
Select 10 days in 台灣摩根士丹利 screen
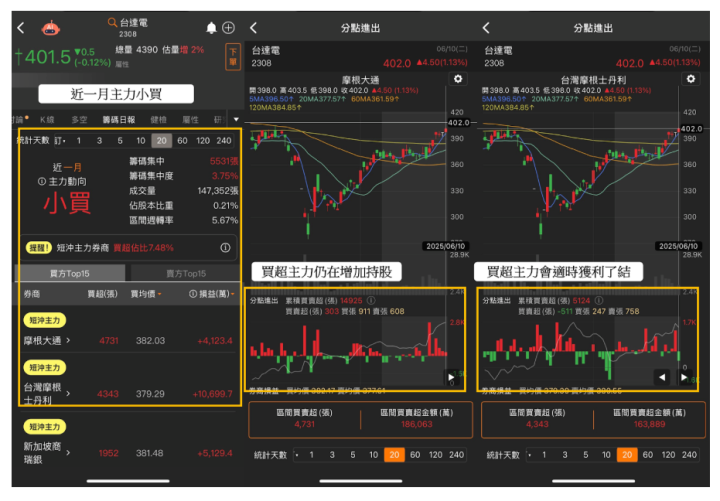pyautogui.click(x=606, y=455)
